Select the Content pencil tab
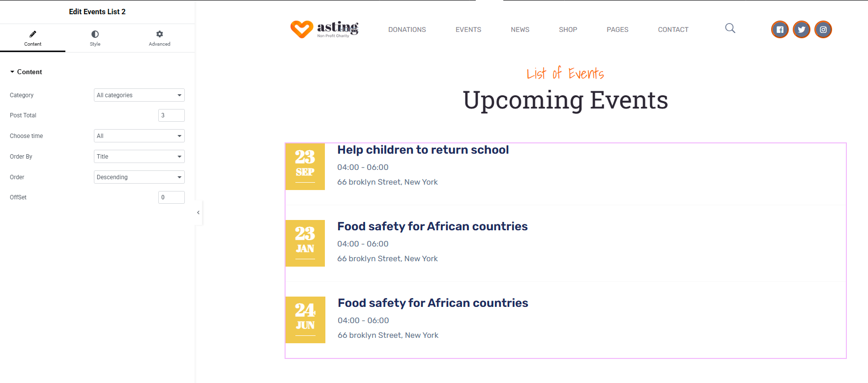Image resolution: width=868 pixels, height=383 pixels. (32, 38)
